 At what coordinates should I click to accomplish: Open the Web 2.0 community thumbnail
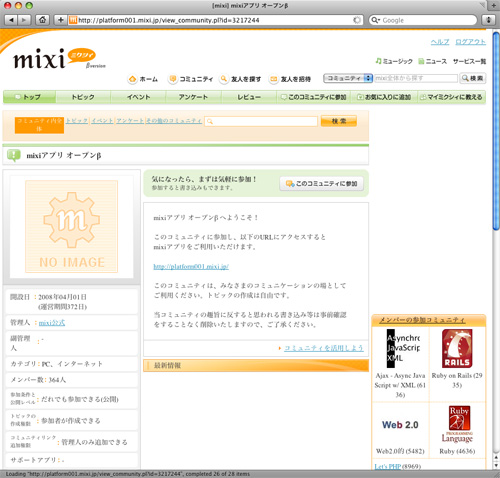400,425
